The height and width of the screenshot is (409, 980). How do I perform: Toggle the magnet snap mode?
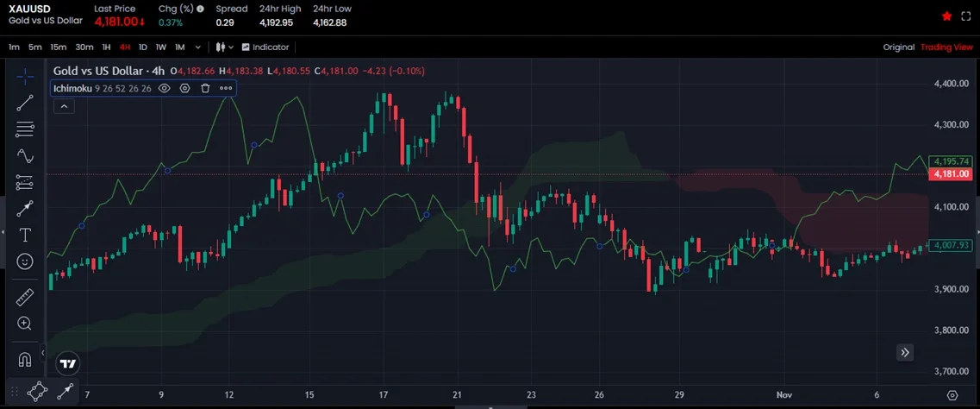[25, 359]
